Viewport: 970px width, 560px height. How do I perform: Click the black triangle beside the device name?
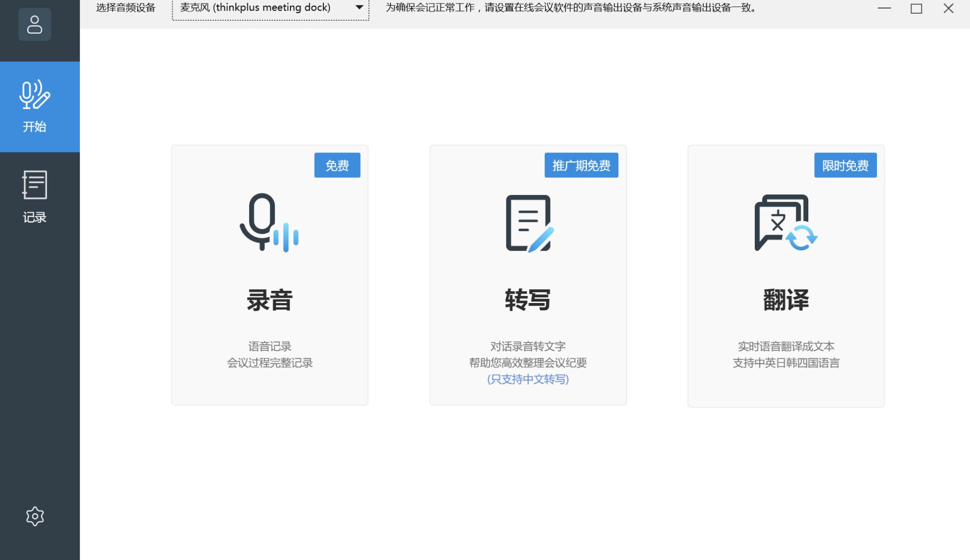pos(359,8)
